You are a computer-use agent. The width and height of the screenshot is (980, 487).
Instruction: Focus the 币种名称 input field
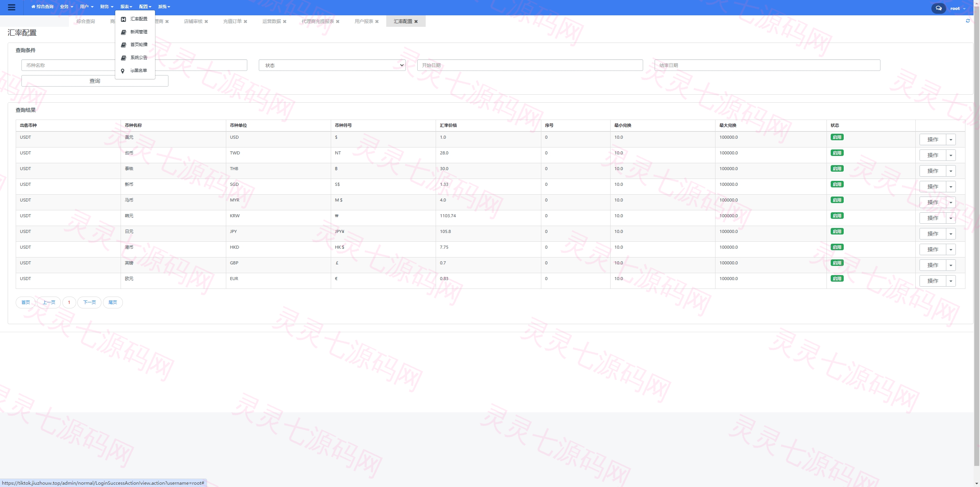pos(134,65)
